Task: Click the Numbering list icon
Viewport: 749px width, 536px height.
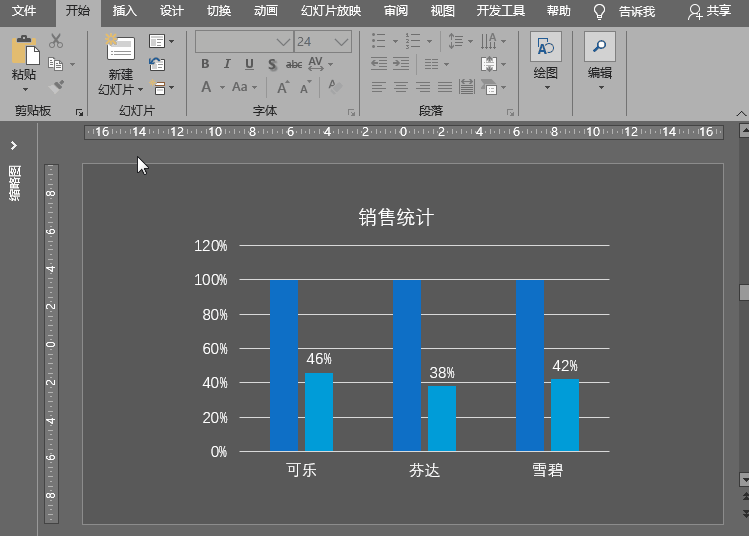Action: click(413, 41)
